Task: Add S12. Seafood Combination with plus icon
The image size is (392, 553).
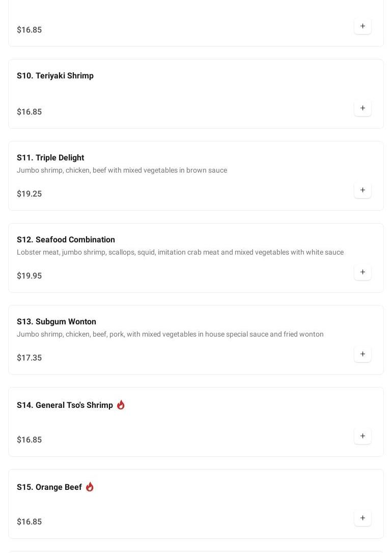Action: 362,272
